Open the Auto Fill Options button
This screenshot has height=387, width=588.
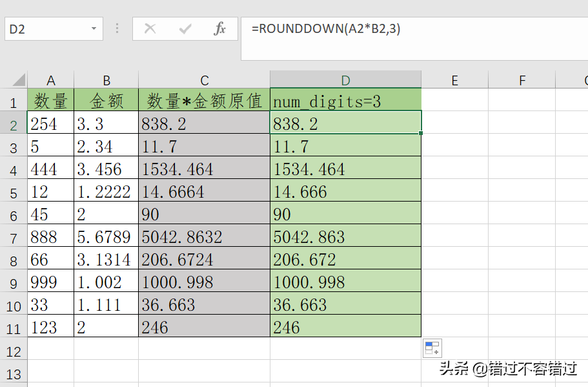pyautogui.click(x=432, y=348)
